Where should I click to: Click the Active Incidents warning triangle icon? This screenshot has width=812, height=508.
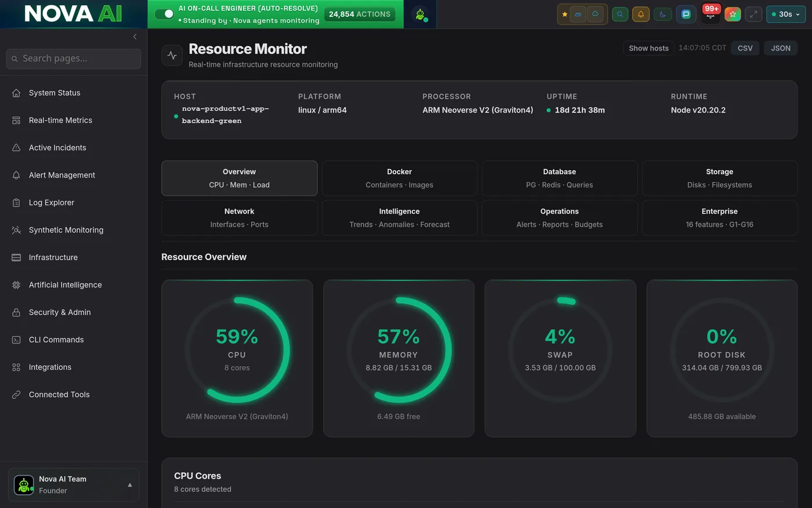(16, 147)
